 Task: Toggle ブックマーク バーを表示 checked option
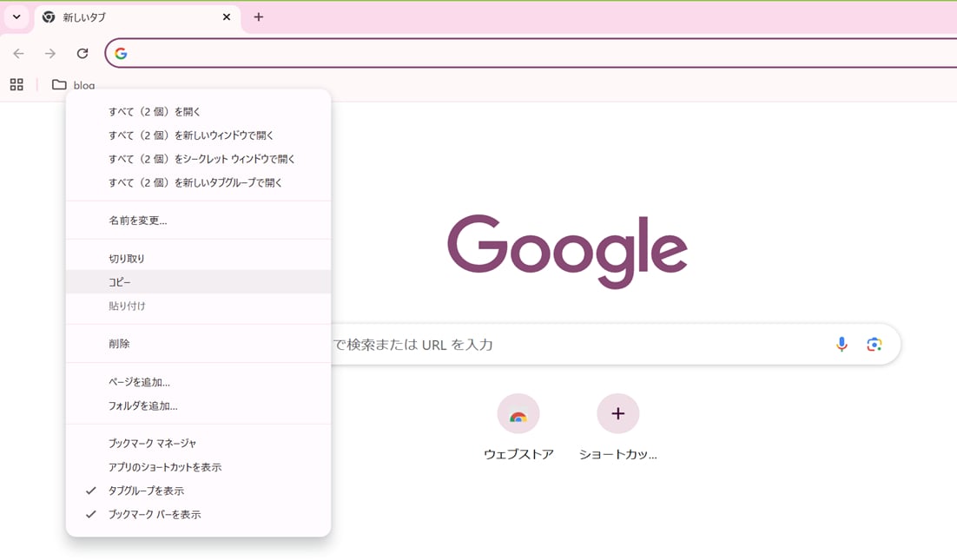155,514
